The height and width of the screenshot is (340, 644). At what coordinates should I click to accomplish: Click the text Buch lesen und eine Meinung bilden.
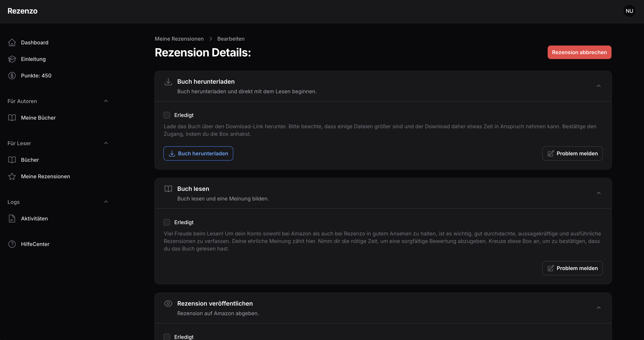click(223, 199)
